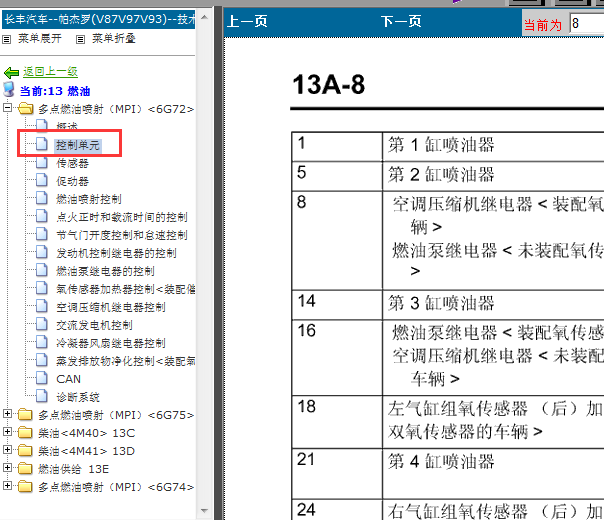Open 空调压缩机继电器控制 tree item
The image size is (604, 520).
tap(111, 307)
